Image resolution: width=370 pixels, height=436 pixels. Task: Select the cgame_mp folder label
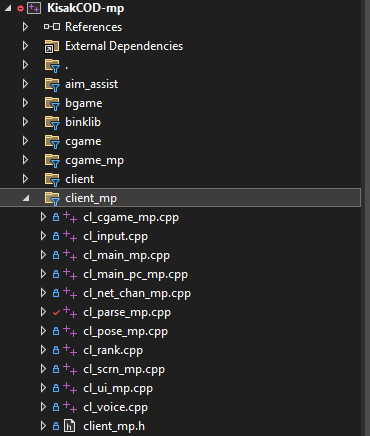coord(95,161)
